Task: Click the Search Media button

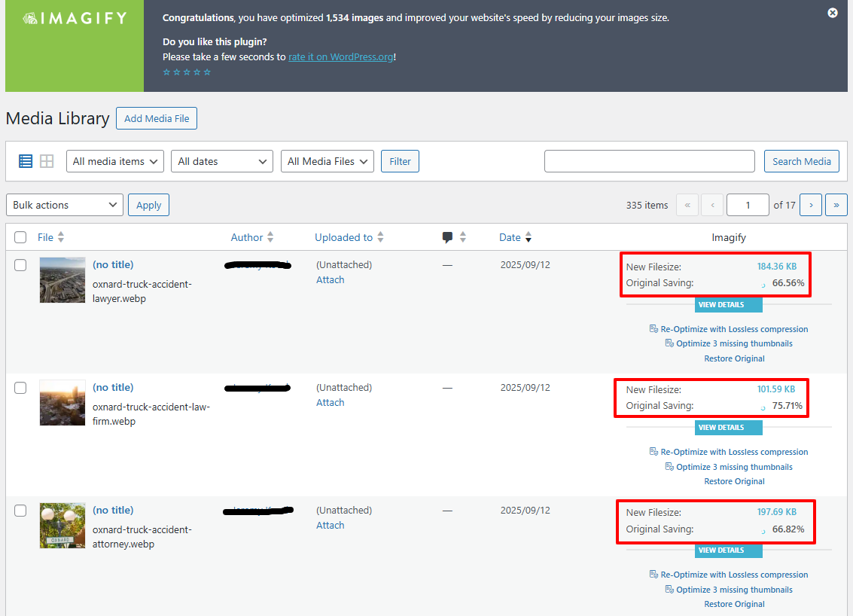Action: (x=801, y=161)
